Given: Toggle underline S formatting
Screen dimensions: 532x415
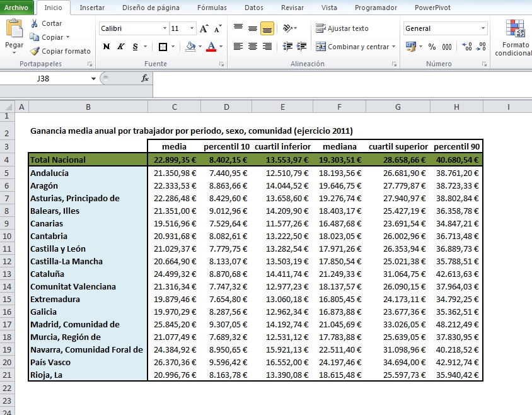Looking at the screenshot, I should point(136,47).
